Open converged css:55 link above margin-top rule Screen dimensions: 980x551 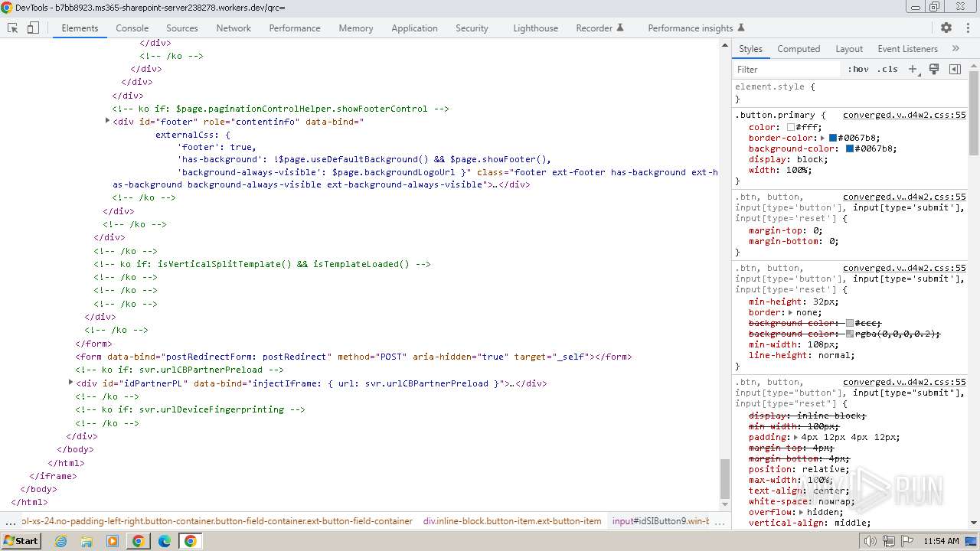pyautogui.click(x=904, y=197)
